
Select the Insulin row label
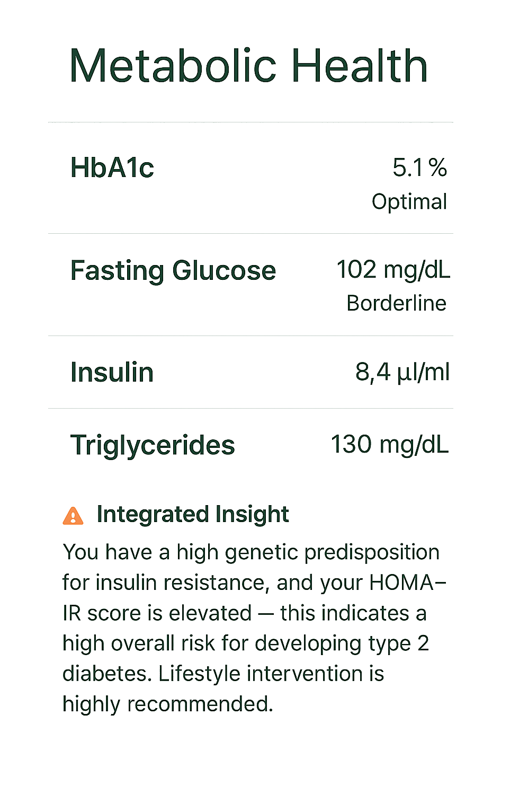[112, 372]
